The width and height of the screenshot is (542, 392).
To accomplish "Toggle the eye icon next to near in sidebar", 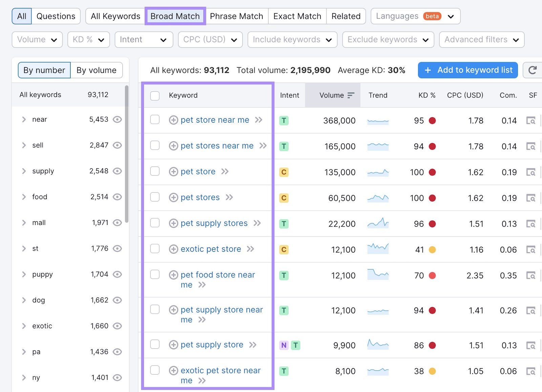I will point(117,119).
